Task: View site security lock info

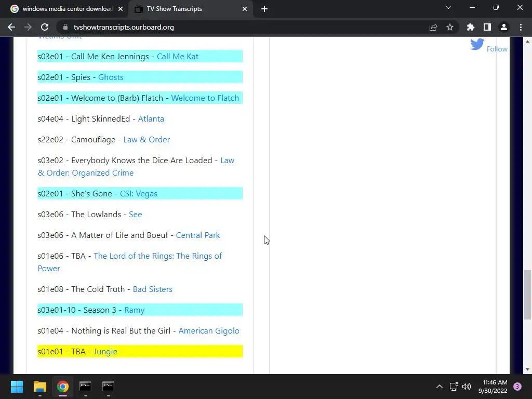Action: (65, 27)
